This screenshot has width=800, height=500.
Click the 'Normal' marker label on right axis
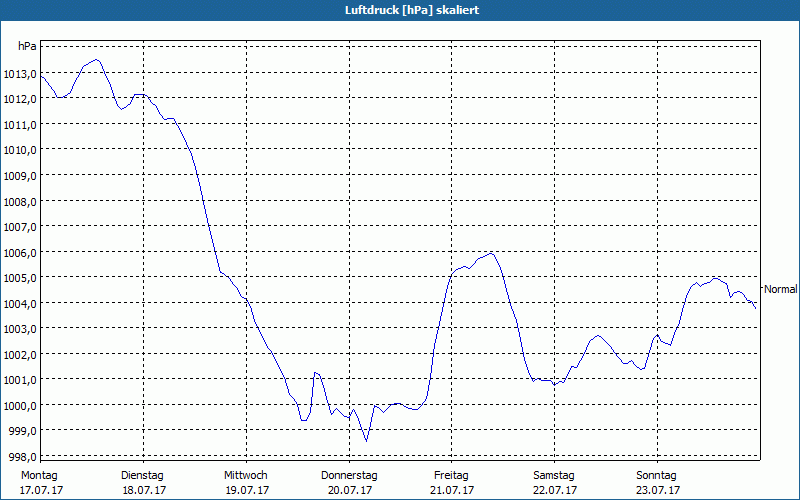tap(781, 289)
